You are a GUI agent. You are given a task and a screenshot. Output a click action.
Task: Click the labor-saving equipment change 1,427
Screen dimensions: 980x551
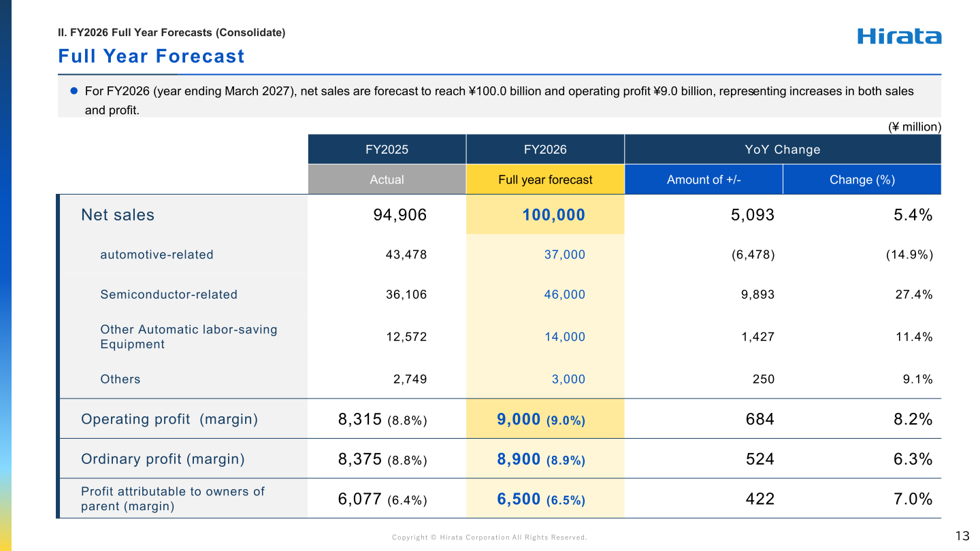pyautogui.click(x=758, y=337)
